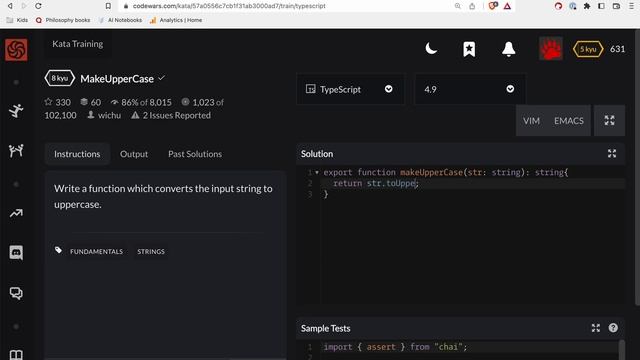
Task: Click the browser forward arrow
Action: click(24, 6)
